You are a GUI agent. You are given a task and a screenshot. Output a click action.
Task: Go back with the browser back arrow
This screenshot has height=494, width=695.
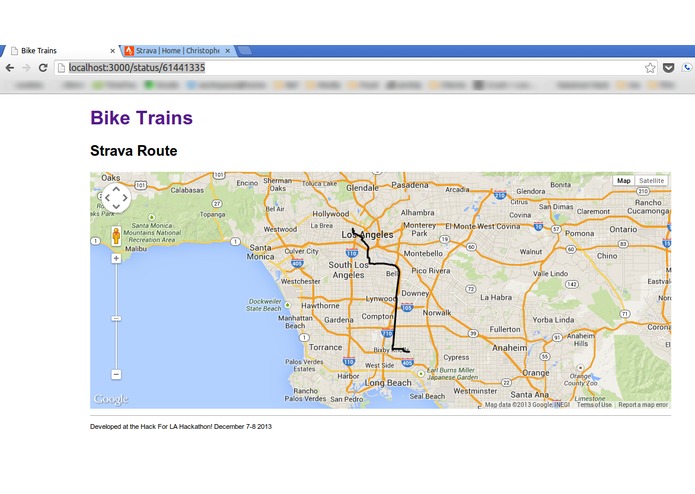(10, 68)
